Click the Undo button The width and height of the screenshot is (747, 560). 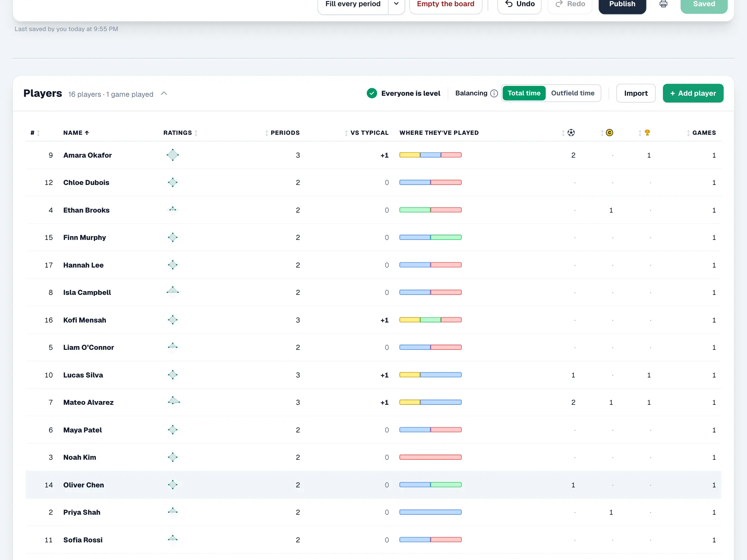click(519, 4)
